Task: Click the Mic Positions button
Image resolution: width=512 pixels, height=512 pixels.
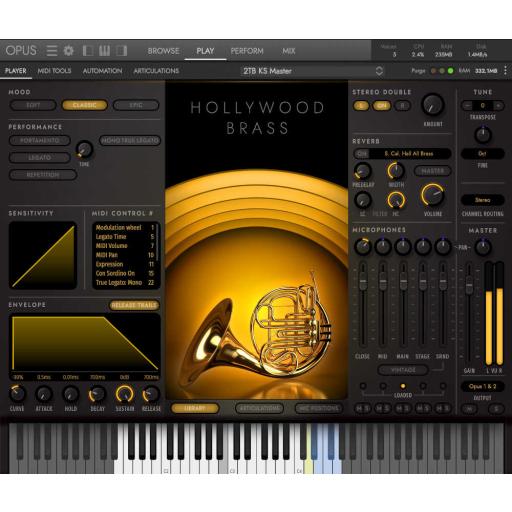Action: pyautogui.click(x=319, y=408)
